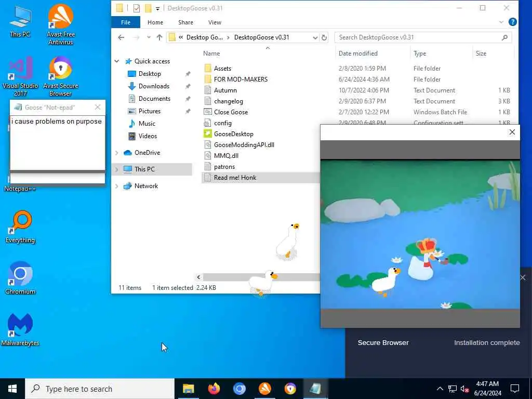Open the address bar history dropdown
Image resolution: width=532 pixels, height=399 pixels.
[x=315, y=37]
